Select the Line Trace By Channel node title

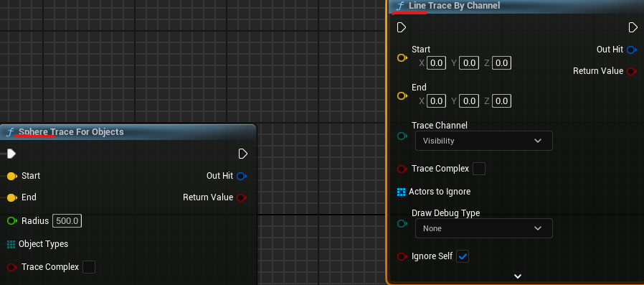pos(454,6)
